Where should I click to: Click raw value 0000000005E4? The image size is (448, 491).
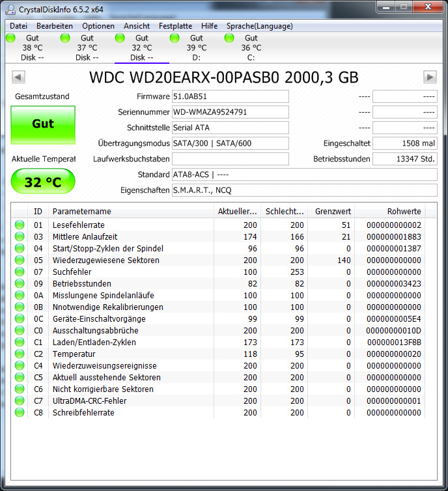coord(394,319)
